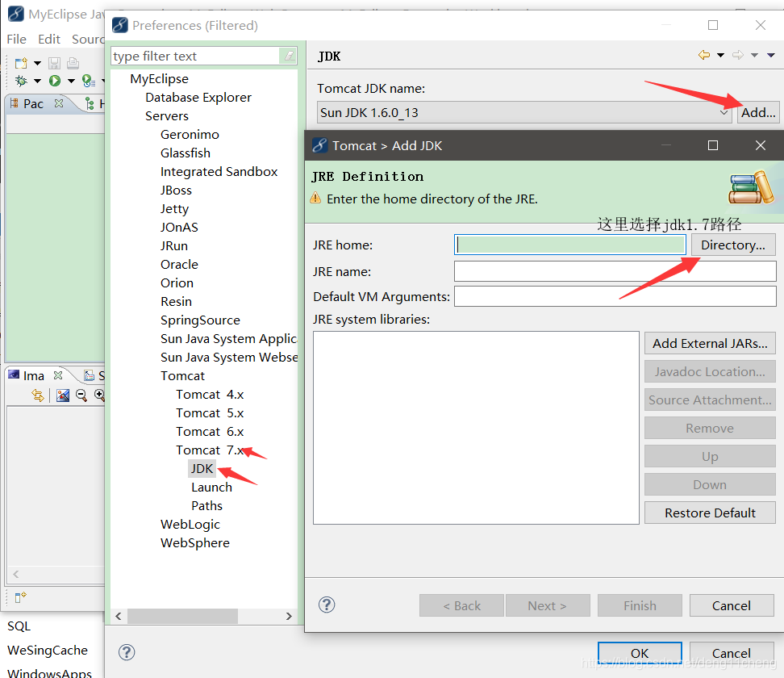This screenshot has height=678, width=784.
Task: Click the left scroll arrow of preferences tree
Action: click(119, 617)
